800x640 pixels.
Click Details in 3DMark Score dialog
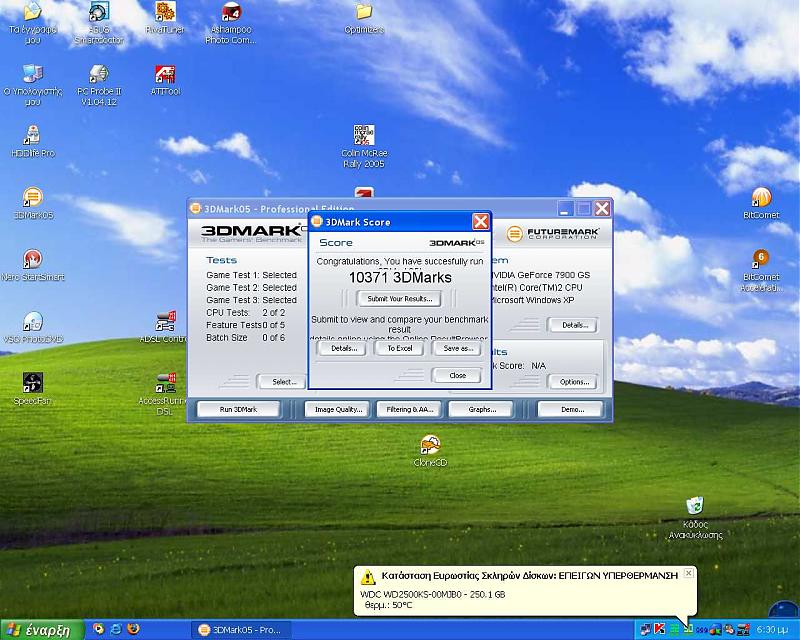click(x=344, y=349)
